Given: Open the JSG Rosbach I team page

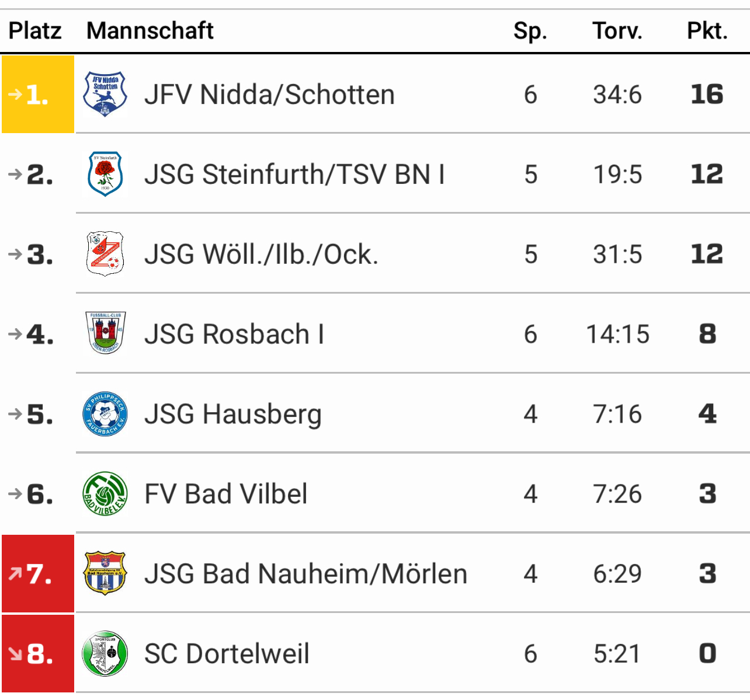Looking at the screenshot, I should point(234,334).
